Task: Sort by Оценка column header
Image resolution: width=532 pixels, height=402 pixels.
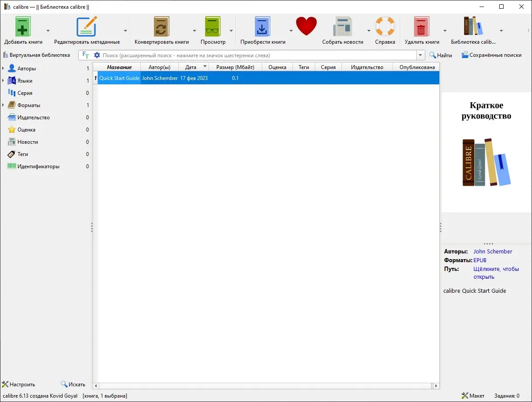Action: coord(277,67)
